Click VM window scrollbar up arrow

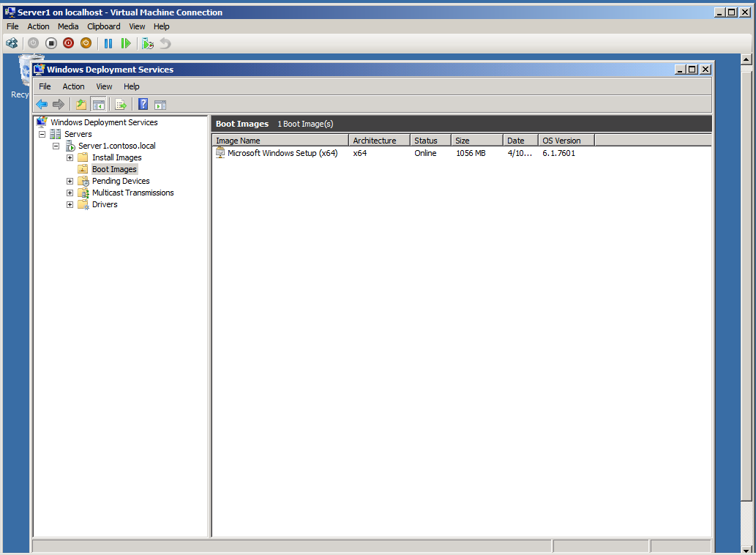pyautogui.click(x=746, y=60)
